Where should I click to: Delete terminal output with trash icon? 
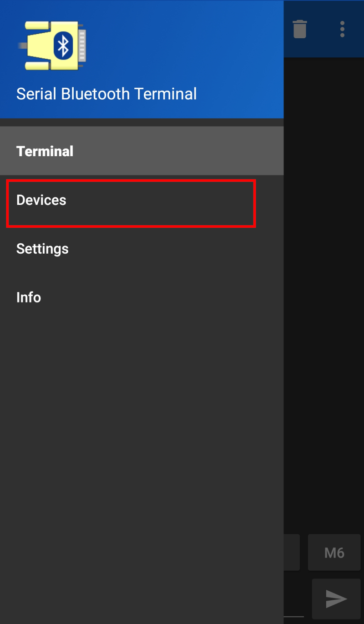click(300, 29)
